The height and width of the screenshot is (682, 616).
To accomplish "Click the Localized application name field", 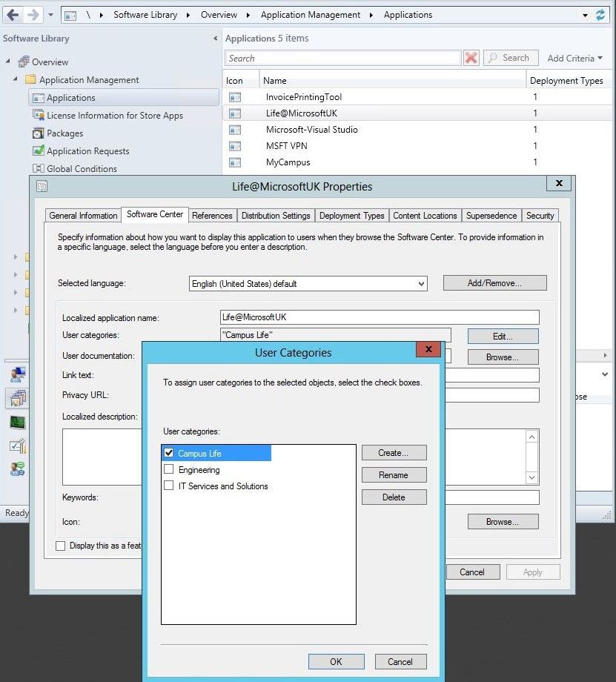I will point(380,317).
